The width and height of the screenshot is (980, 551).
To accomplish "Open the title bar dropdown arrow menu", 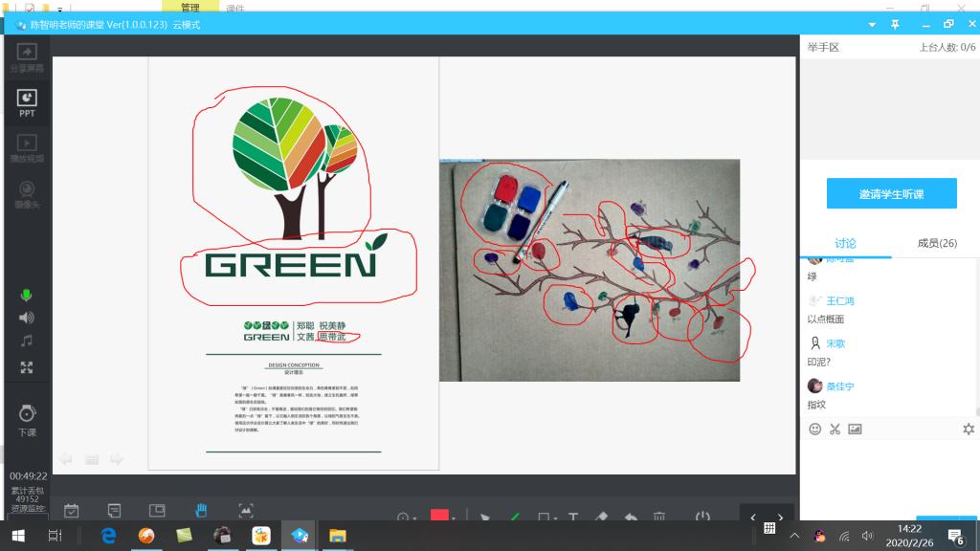I will [x=872, y=25].
